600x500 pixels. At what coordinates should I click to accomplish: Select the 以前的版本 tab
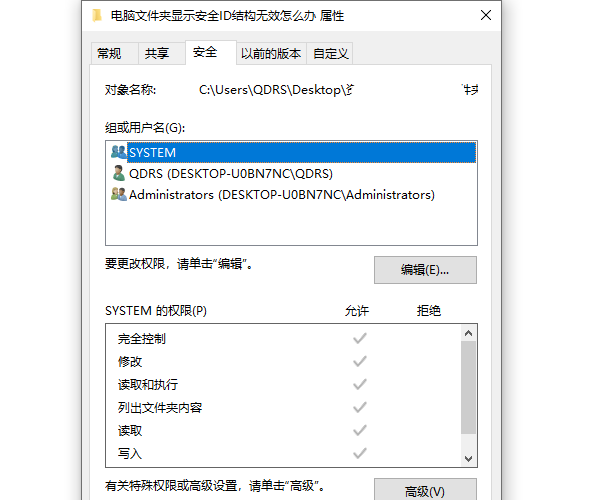(x=271, y=54)
